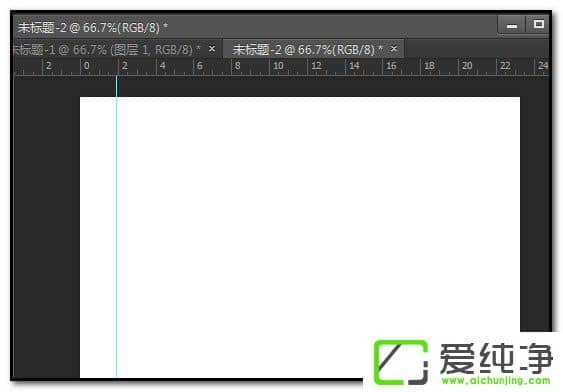Click the green 爱纯净 logo icon
Image resolution: width=563 pixels, height=392 pixels.
coord(401,362)
